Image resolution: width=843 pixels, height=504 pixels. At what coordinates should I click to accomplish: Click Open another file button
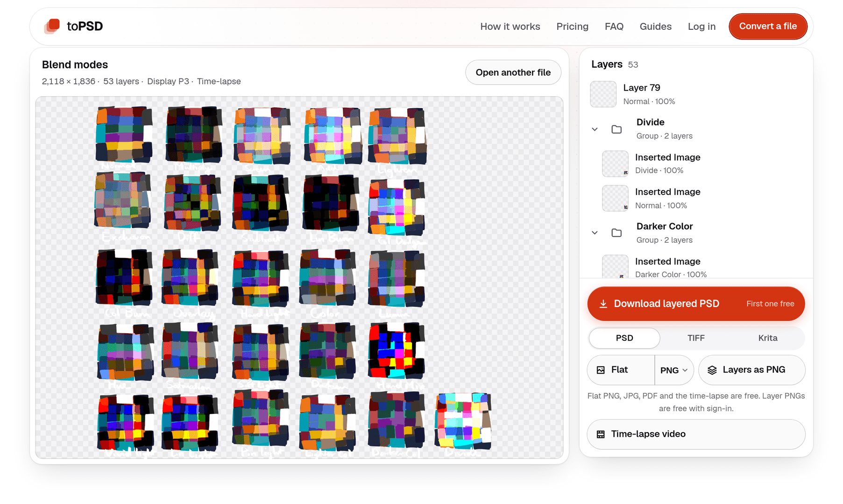click(x=513, y=72)
